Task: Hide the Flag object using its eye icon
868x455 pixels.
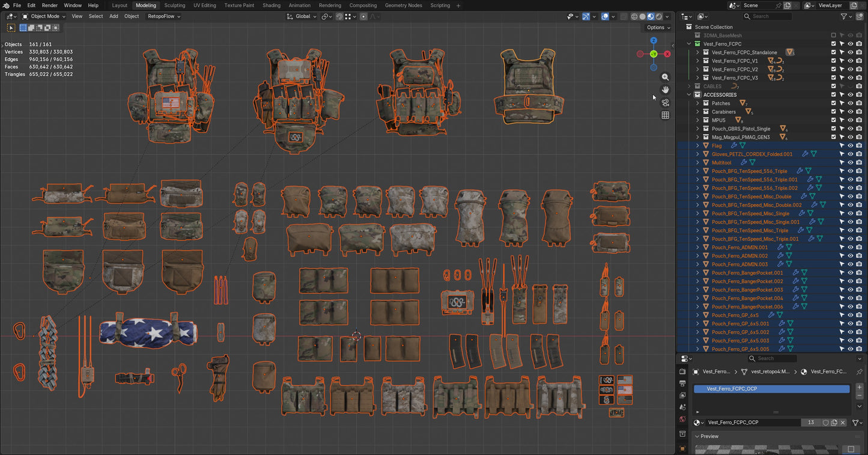Action: click(x=850, y=145)
